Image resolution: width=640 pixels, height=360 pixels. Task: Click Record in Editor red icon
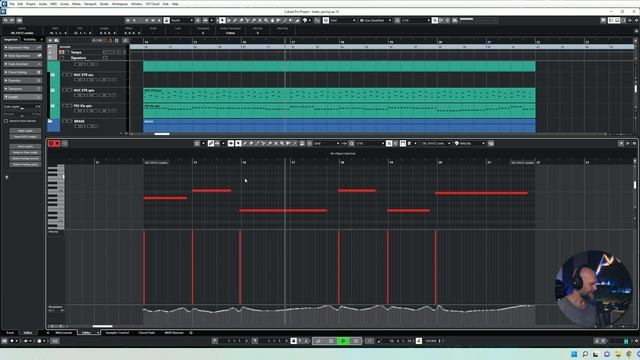pyautogui.click(x=58, y=143)
